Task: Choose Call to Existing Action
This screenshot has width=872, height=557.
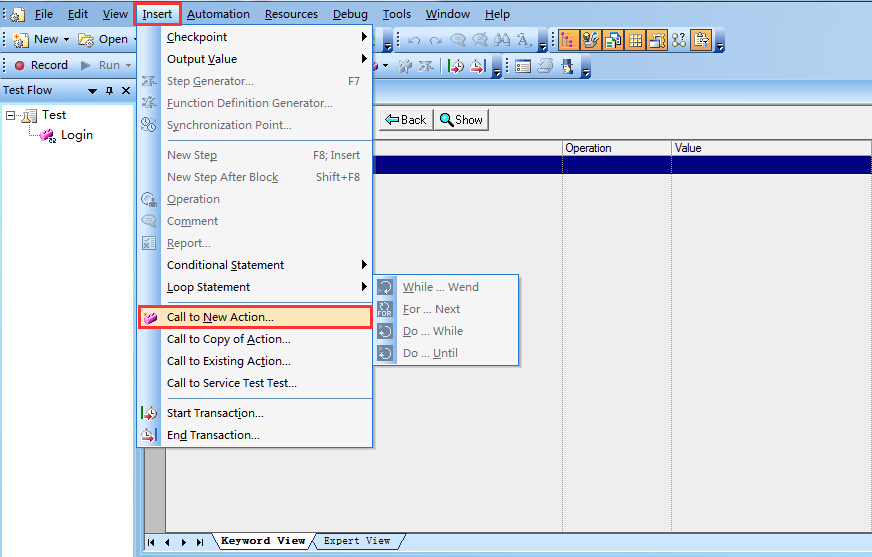Action: 255,361
